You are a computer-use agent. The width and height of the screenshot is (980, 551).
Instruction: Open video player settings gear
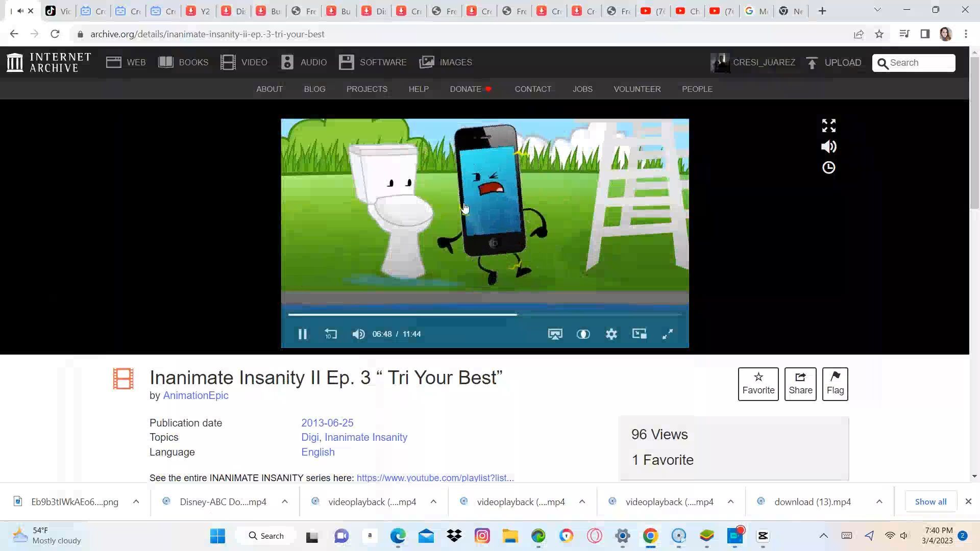(x=611, y=334)
